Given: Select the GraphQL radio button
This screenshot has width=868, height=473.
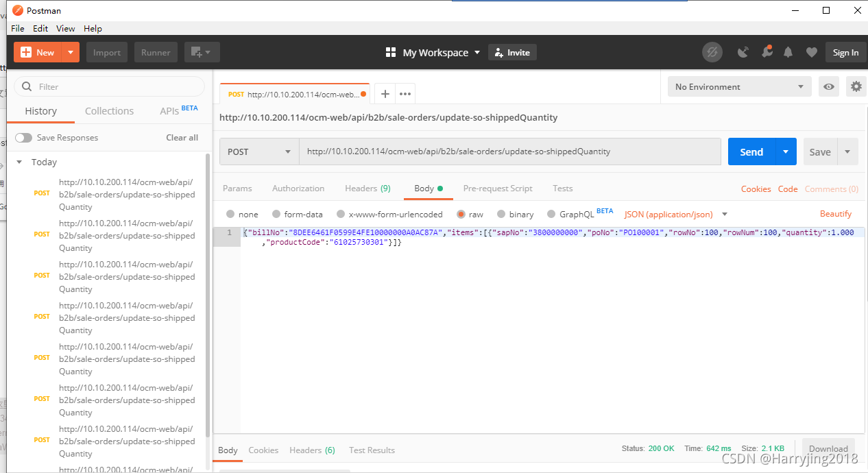Looking at the screenshot, I should (x=552, y=214).
